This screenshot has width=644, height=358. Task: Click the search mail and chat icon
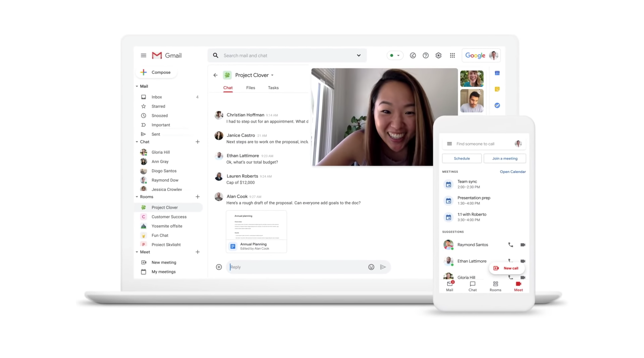pyautogui.click(x=216, y=55)
